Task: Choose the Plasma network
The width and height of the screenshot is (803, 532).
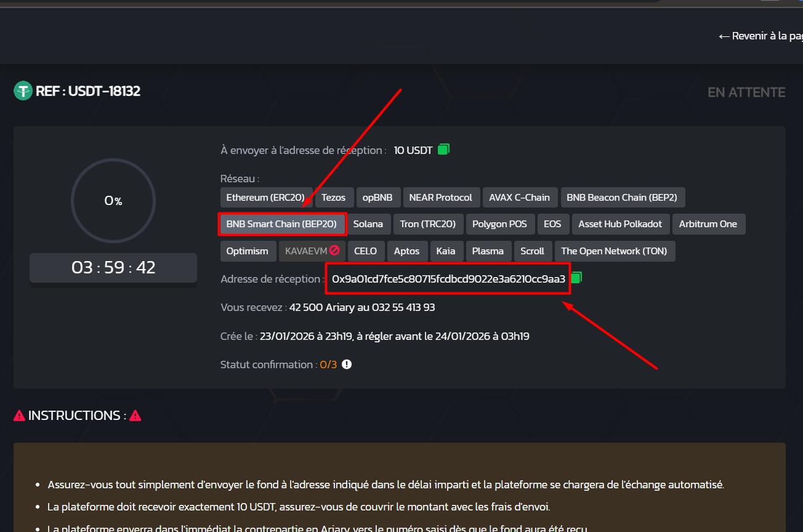Action: click(x=488, y=251)
